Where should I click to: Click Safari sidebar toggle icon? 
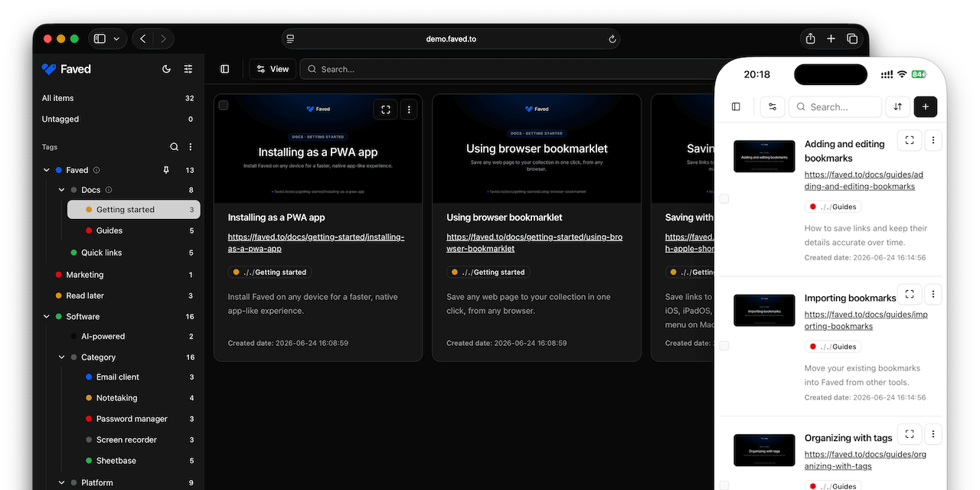[x=100, y=38]
